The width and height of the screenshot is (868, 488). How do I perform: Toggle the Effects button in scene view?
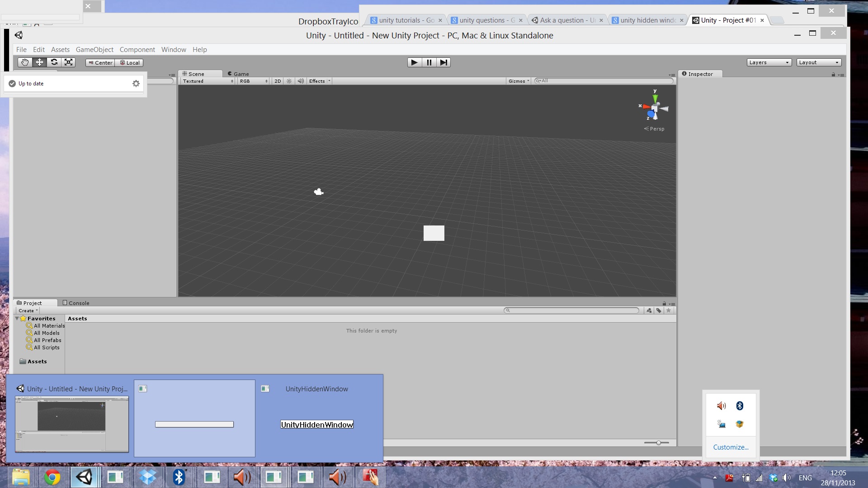317,81
